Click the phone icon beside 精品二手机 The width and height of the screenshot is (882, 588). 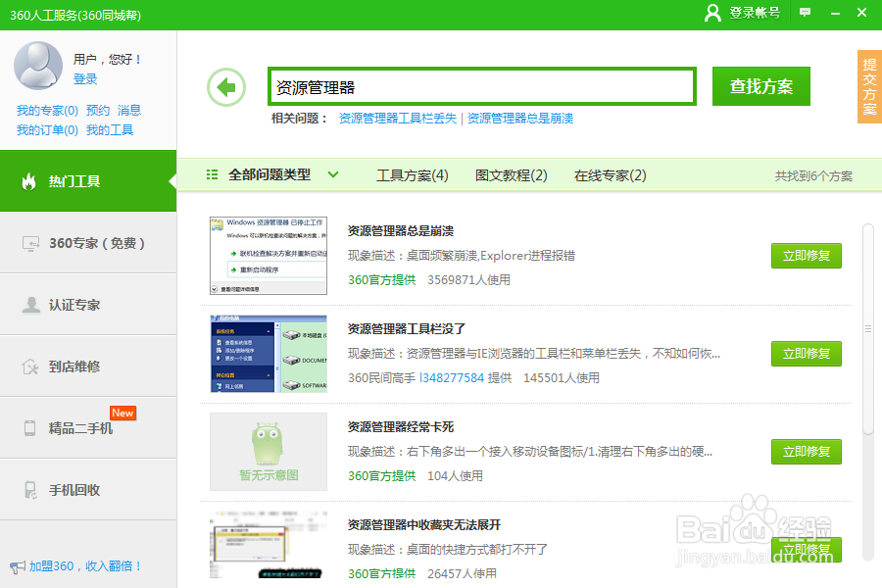(x=29, y=428)
